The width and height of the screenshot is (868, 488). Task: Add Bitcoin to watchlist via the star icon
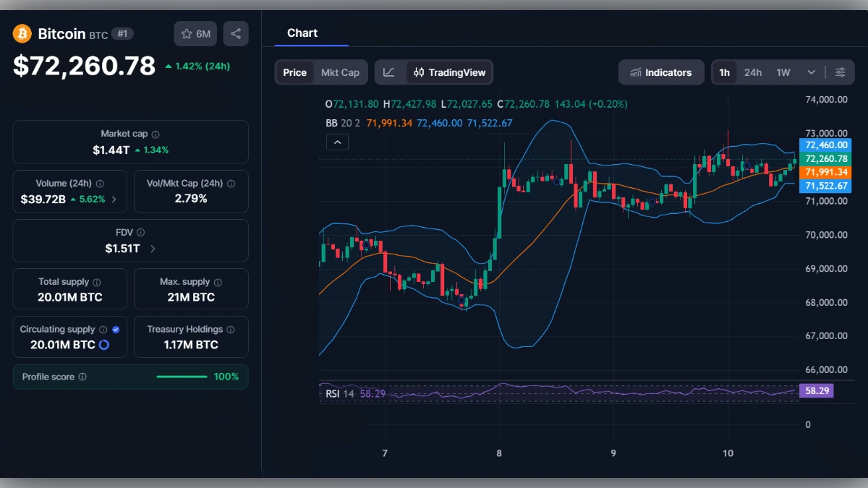187,33
